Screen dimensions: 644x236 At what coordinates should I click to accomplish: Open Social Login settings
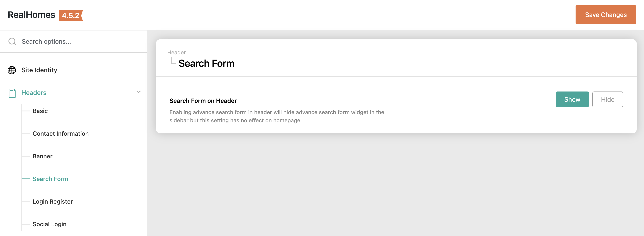pos(49,224)
